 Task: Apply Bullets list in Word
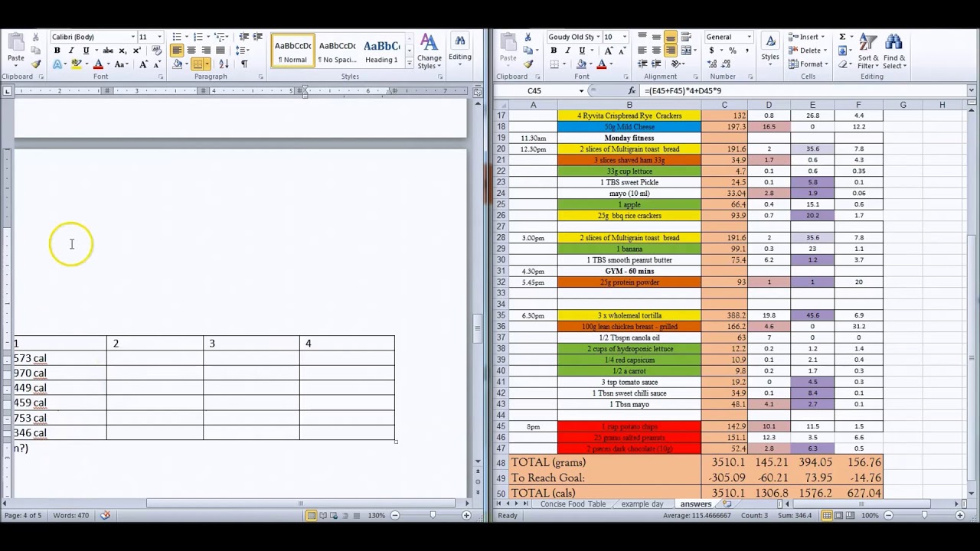click(177, 37)
